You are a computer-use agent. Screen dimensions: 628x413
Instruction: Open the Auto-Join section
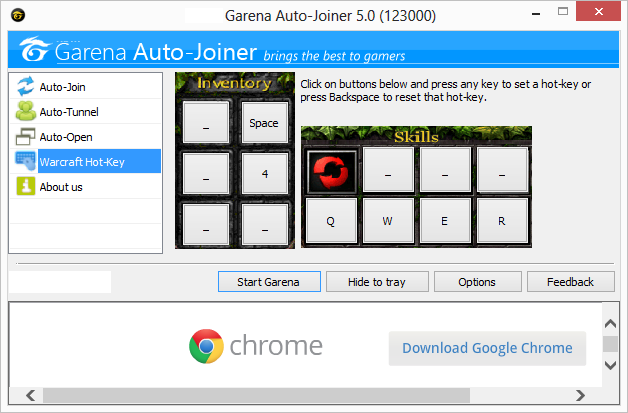[86, 87]
